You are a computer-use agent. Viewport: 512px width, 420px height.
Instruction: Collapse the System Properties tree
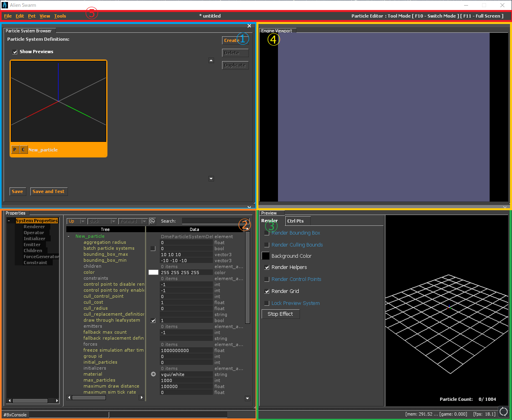9,221
